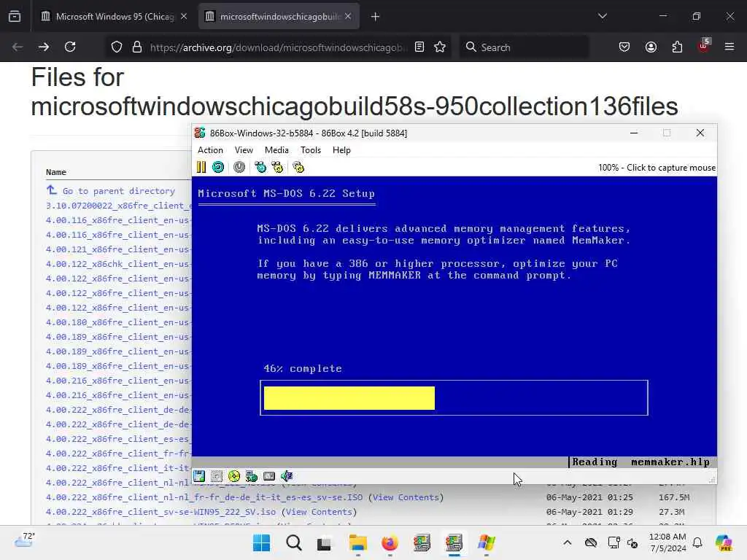
Task: Open Firefox account icon
Action: [x=651, y=47]
